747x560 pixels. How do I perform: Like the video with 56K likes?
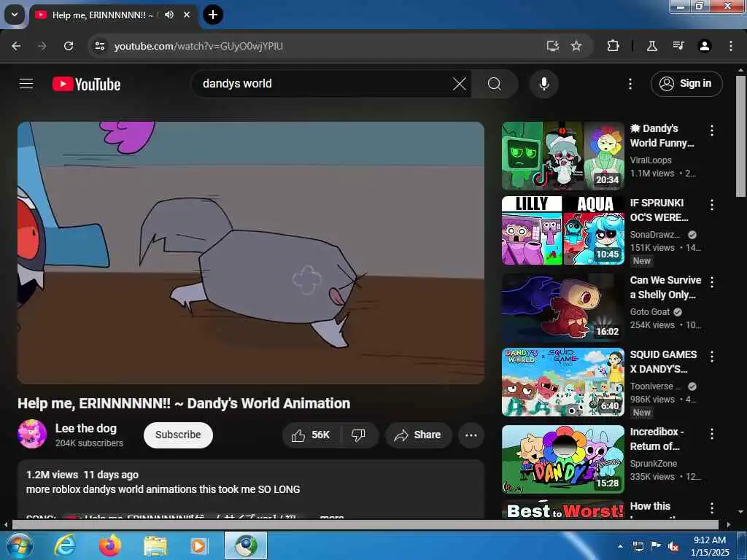[x=311, y=435]
